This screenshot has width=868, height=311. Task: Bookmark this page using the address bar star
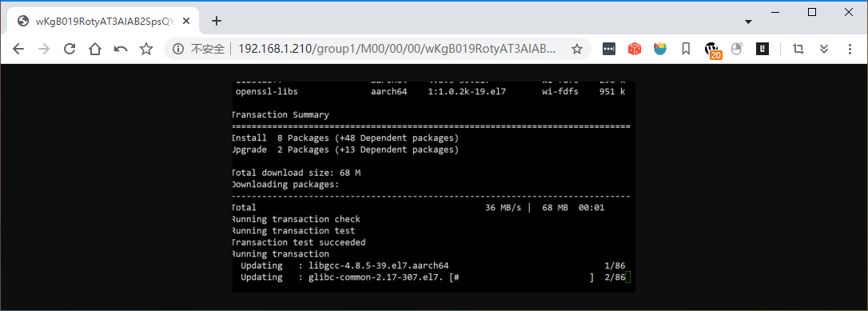(x=577, y=50)
